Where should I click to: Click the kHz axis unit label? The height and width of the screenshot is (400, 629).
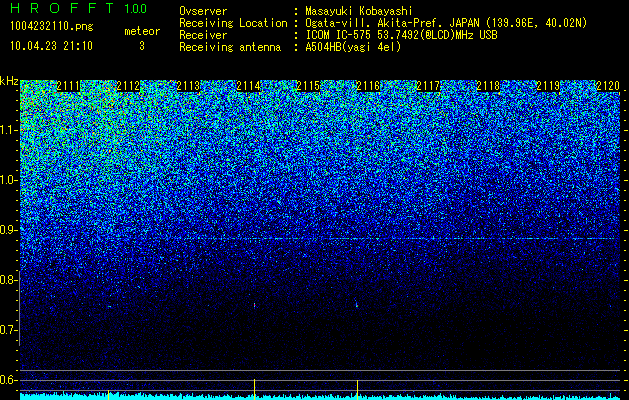tap(9, 82)
